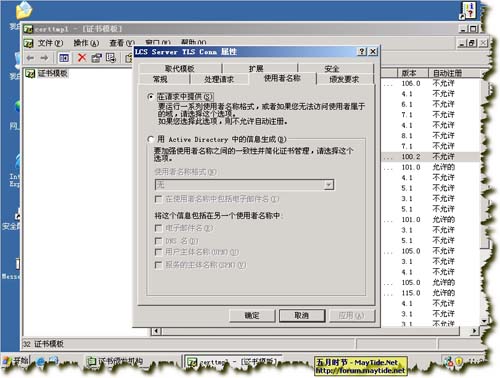Image resolution: width=500 pixels, height=378 pixels.
Task: Check the DNS 名 checkbox
Action: coord(158,241)
